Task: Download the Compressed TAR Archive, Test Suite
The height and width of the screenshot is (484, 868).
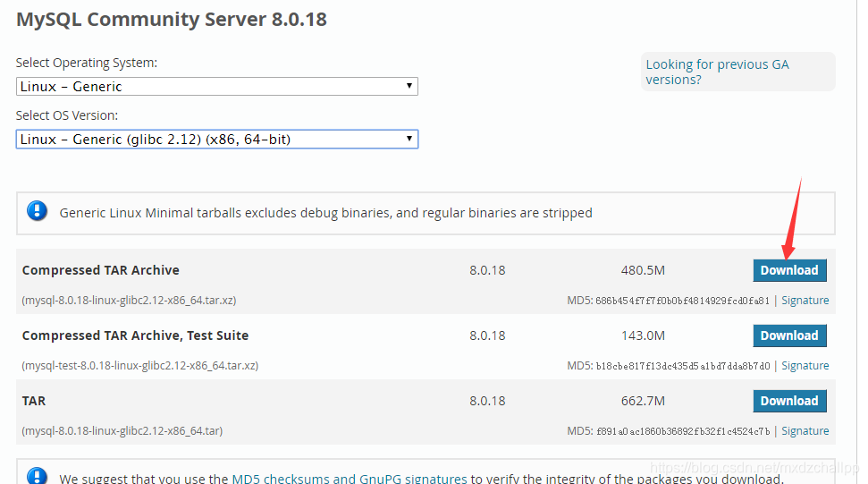Action: pyautogui.click(x=789, y=335)
